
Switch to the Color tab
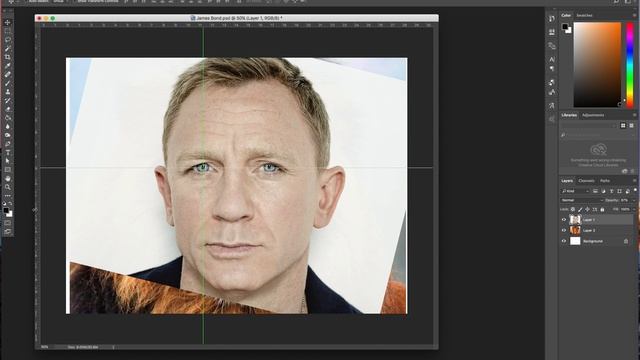(x=566, y=15)
